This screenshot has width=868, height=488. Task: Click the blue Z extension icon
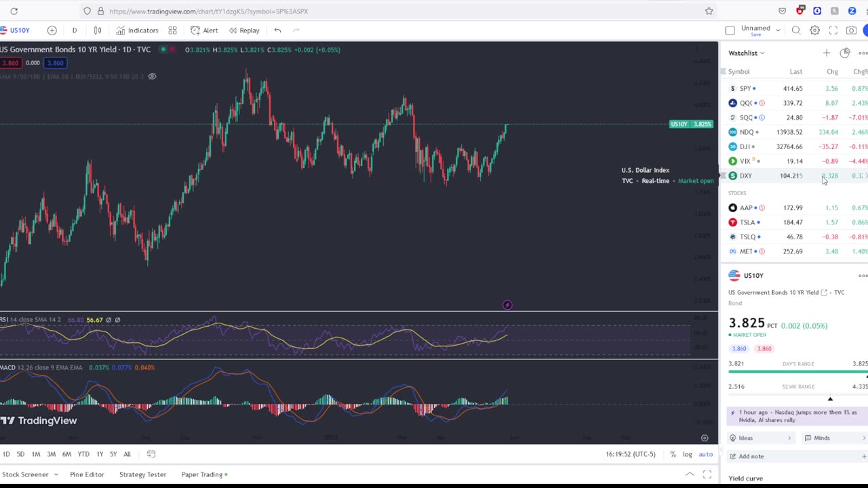tap(852, 11)
